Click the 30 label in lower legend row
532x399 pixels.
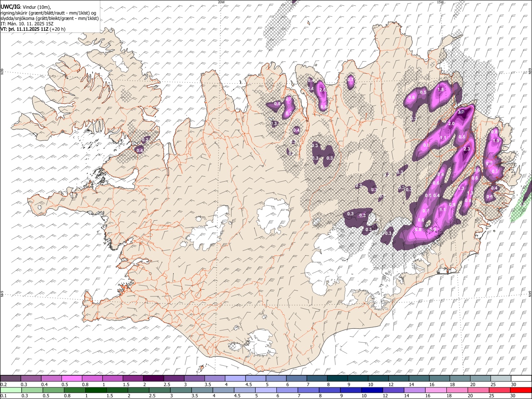coord(512,396)
